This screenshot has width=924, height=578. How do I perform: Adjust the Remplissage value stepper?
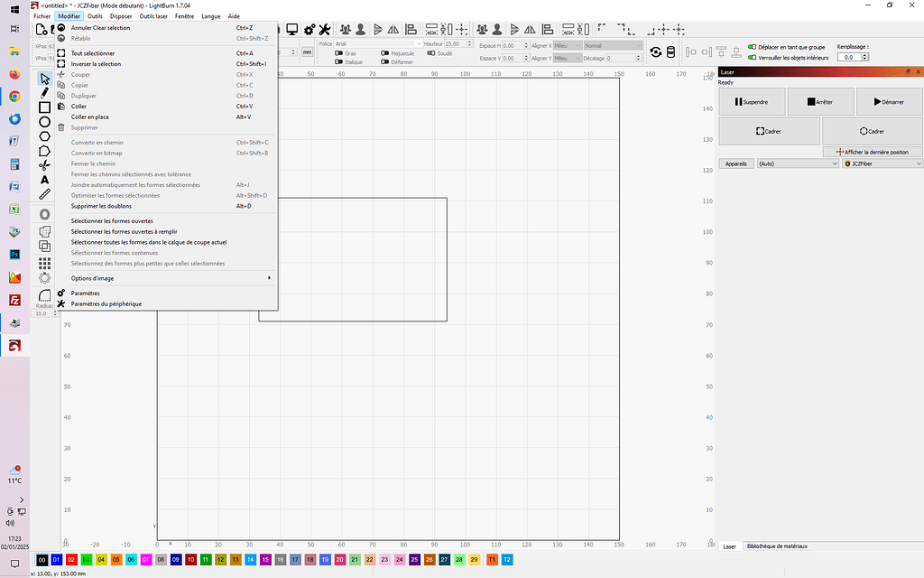[x=865, y=57]
